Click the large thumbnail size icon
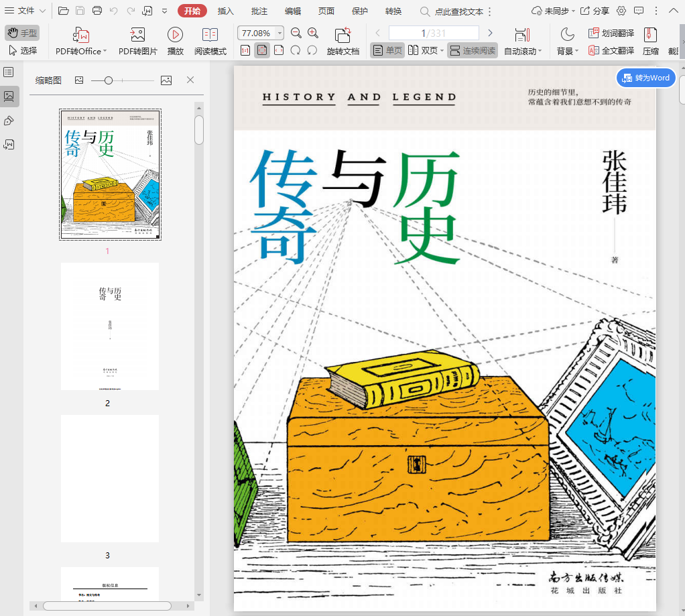 coord(166,80)
